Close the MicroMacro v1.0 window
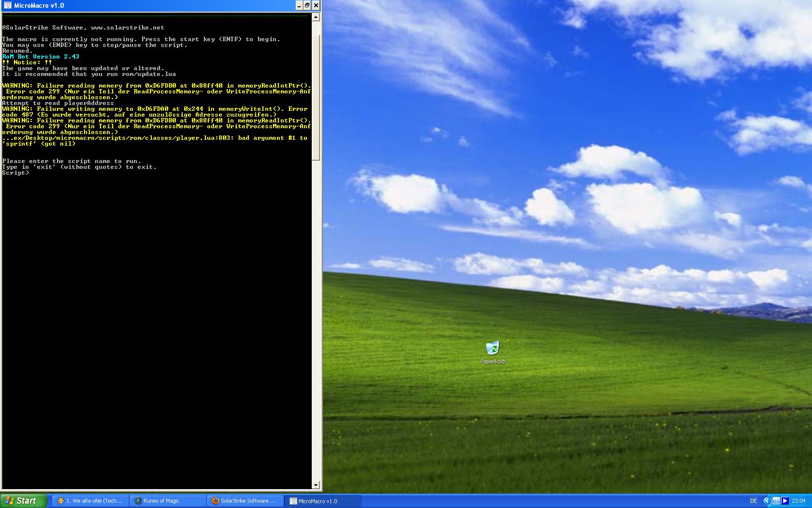 coord(316,5)
